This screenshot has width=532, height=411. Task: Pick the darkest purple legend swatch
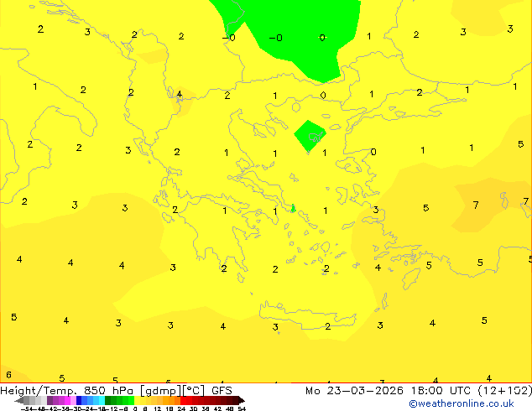pyautogui.click(x=50, y=401)
